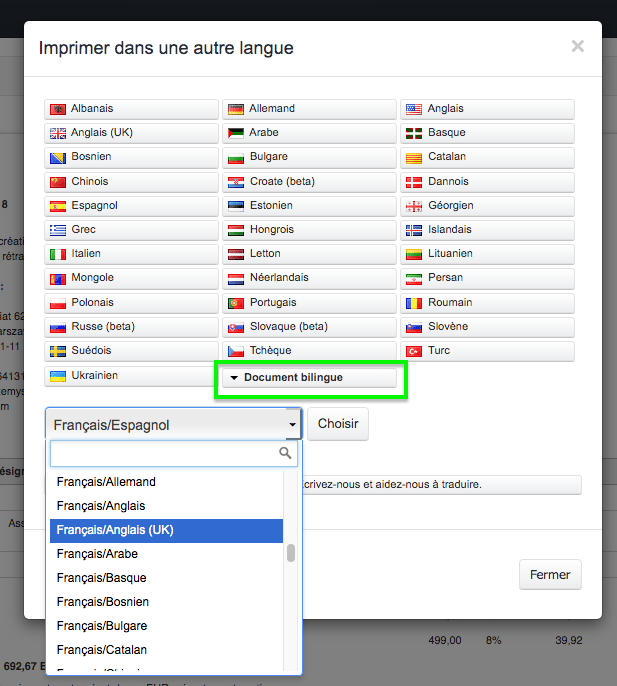The width and height of the screenshot is (617, 686).
Task: Click the Italian flag icon
Action: coord(58,254)
